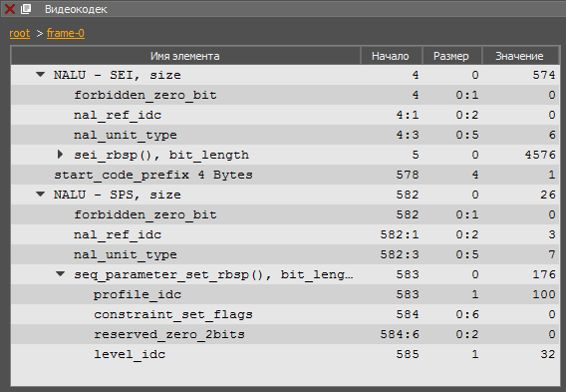This screenshot has width=566, height=392.
Task: Click value 100 of profile_idc
Action: [544, 294]
